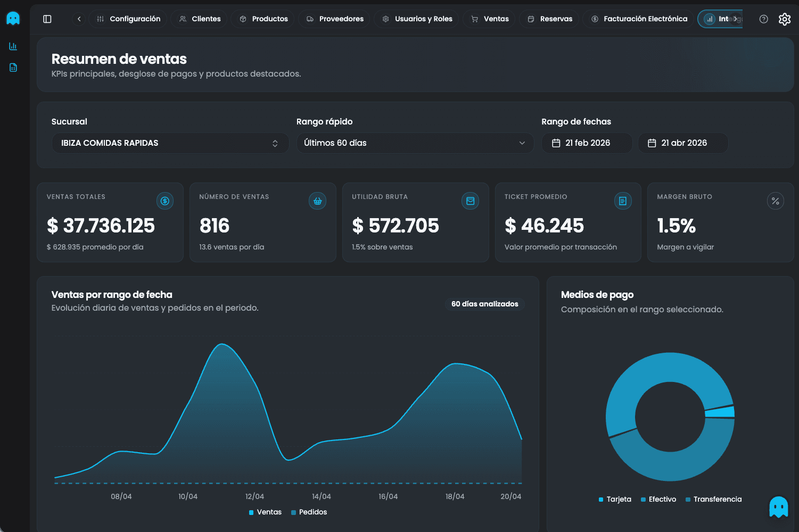Expand the Últimos 60 días rango dropdown
The width and height of the screenshot is (799, 532).
(x=415, y=143)
